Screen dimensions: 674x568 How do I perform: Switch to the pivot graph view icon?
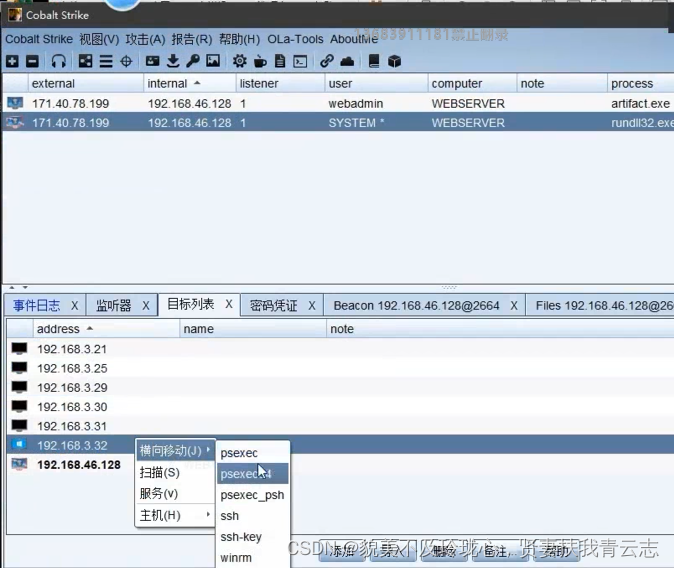(85, 61)
